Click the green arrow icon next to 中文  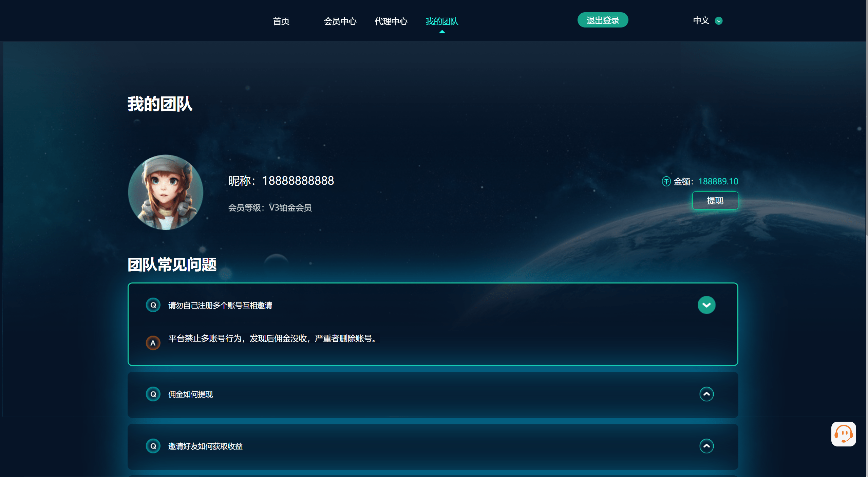coord(718,21)
